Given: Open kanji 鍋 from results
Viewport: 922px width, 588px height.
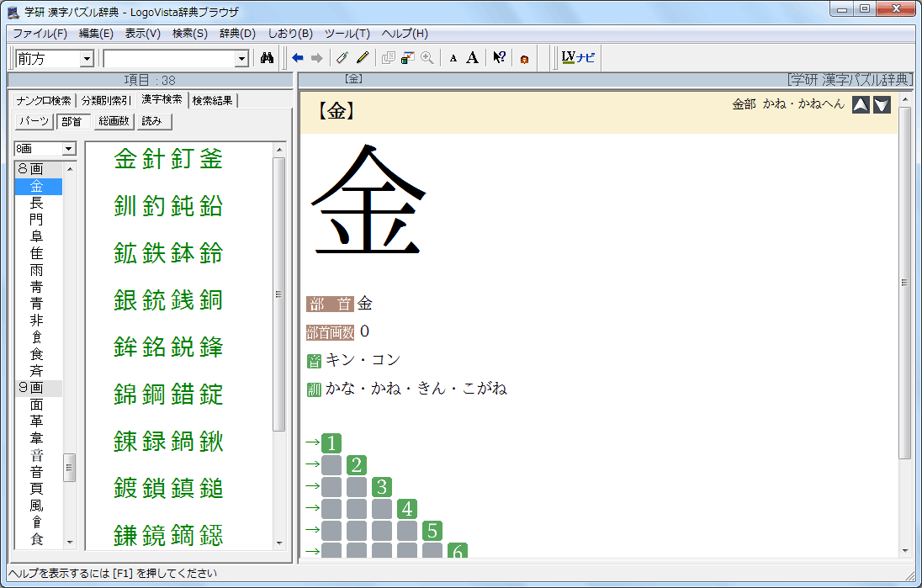Looking at the screenshot, I should [183, 441].
